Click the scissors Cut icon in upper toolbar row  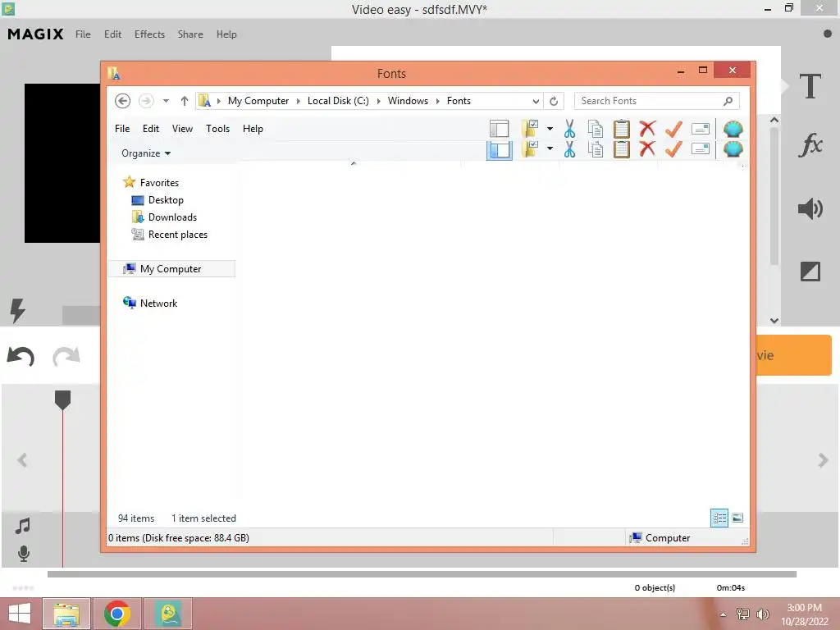pyautogui.click(x=569, y=129)
